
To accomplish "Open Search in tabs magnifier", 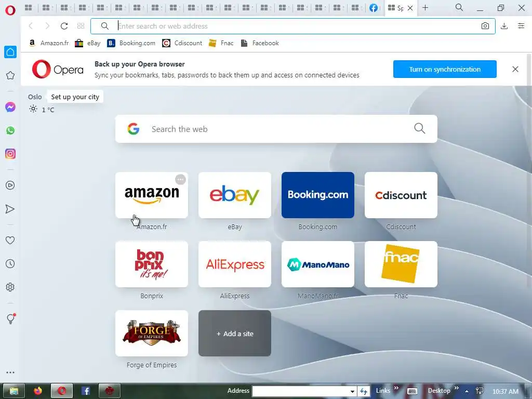I will click(x=459, y=7).
